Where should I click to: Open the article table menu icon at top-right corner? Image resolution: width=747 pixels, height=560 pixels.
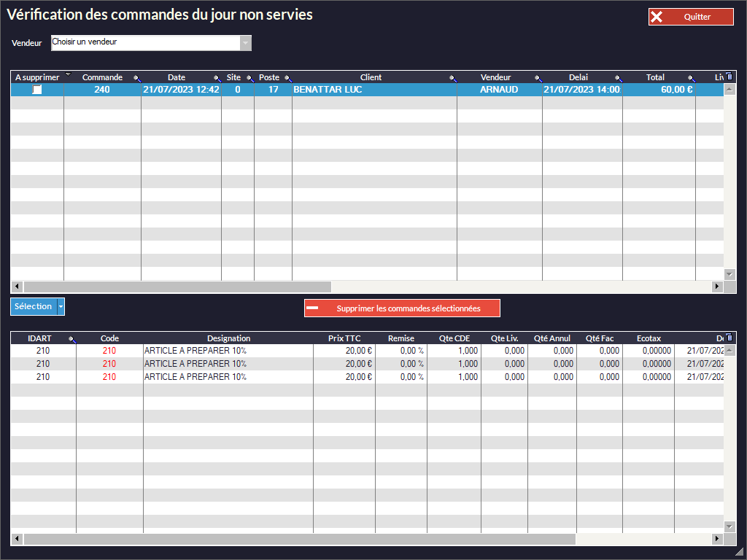coord(729,338)
